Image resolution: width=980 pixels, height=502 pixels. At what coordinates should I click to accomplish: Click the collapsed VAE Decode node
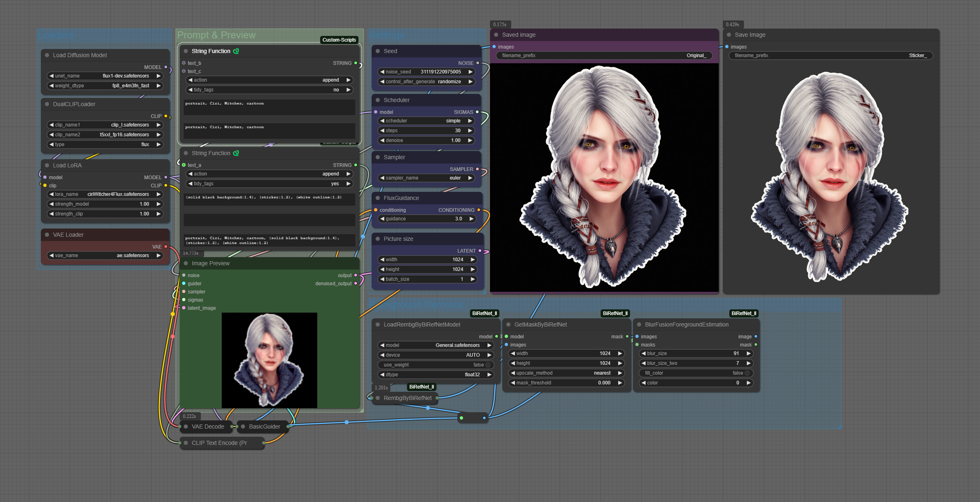[207, 426]
